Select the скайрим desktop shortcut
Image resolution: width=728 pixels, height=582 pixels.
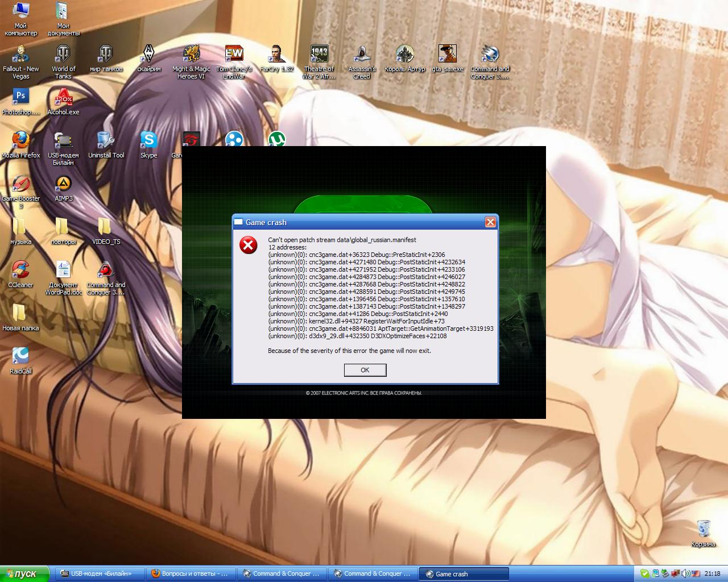[148, 59]
